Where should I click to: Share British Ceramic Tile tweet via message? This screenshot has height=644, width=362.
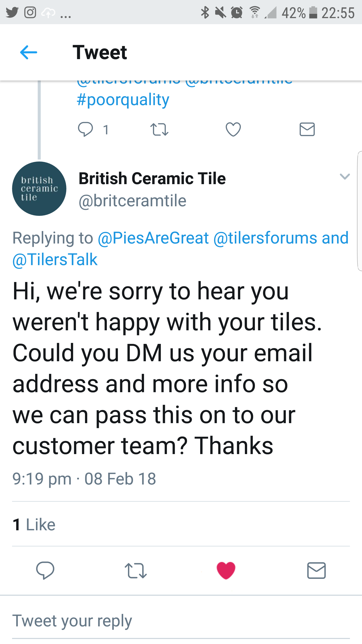point(316,571)
